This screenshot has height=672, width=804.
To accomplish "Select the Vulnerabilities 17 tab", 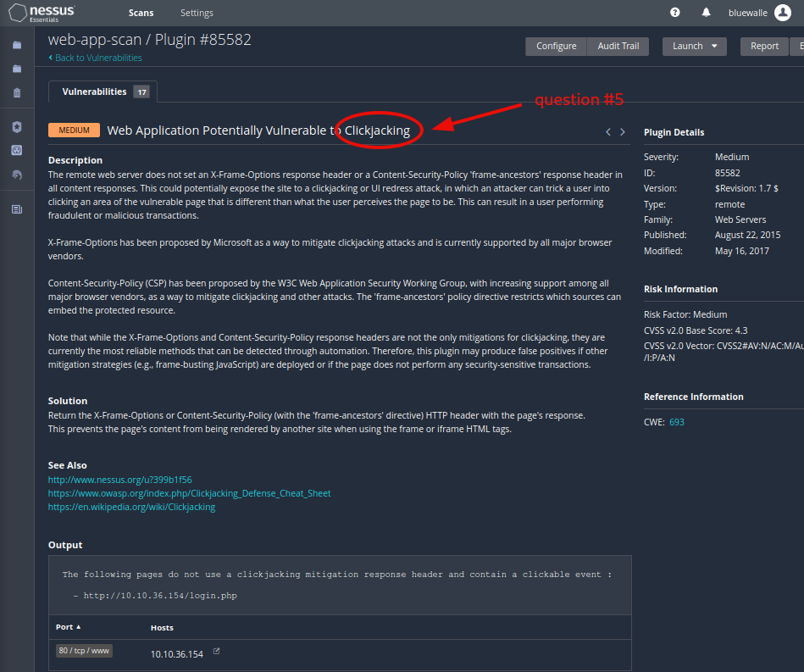I will click(102, 91).
